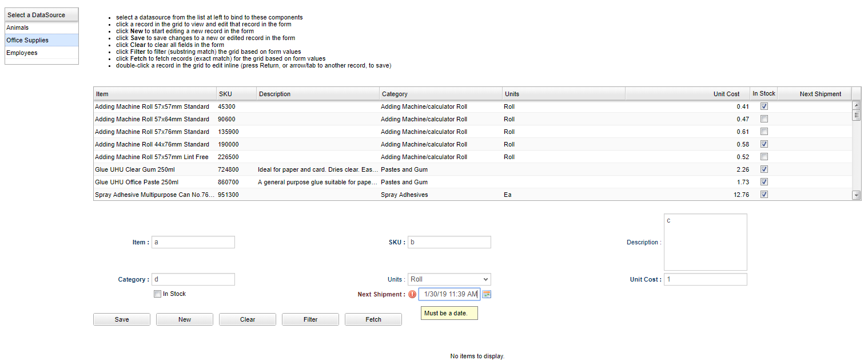Click Category cell Spray Adhesives
This screenshot has height=364, width=868.
click(x=441, y=194)
